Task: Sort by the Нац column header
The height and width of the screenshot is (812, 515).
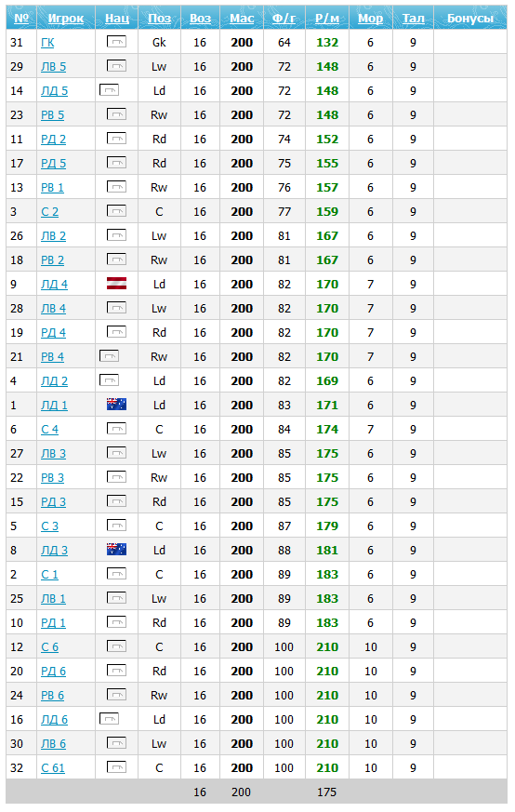Action: (117, 18)
